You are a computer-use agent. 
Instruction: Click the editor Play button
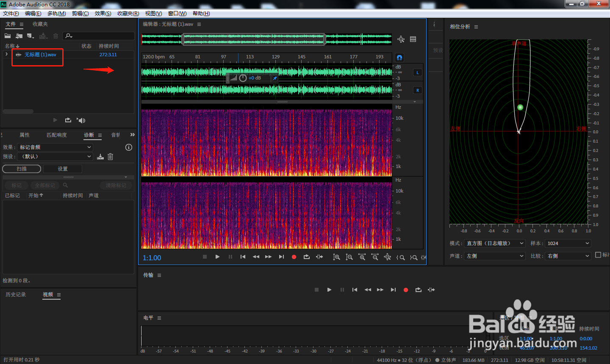[x=217, y=257]
